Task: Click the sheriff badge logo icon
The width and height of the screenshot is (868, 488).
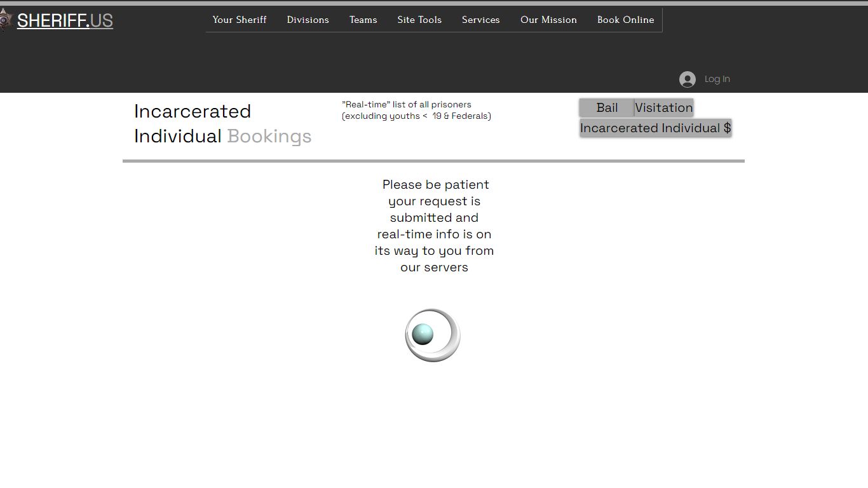Action: pyautogui.click(x=6, y=20)
